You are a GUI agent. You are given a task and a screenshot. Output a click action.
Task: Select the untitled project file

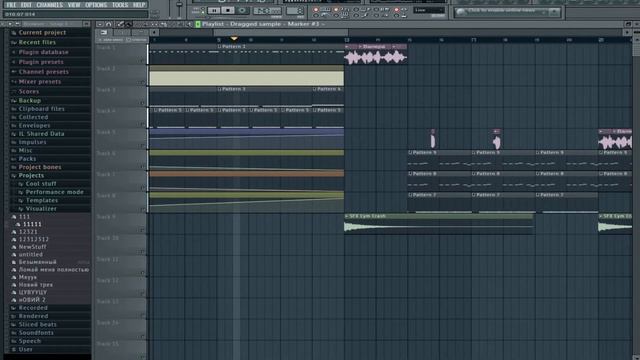pos(30,255)
